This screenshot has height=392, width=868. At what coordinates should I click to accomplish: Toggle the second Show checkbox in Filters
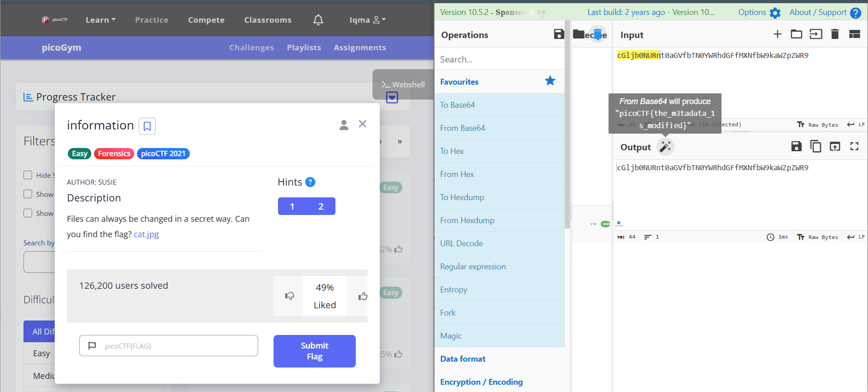tap(28, 194)
